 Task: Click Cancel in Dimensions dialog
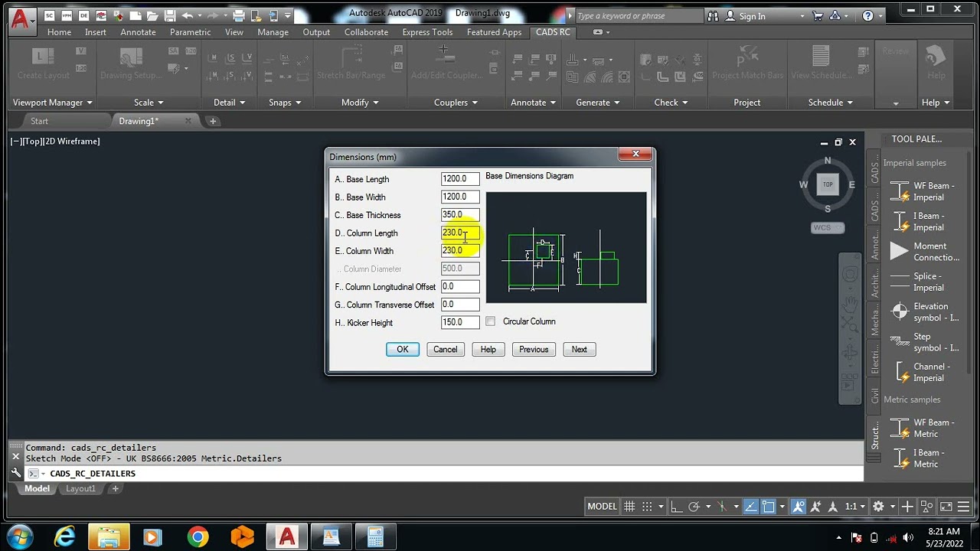[x=445, y=350]
